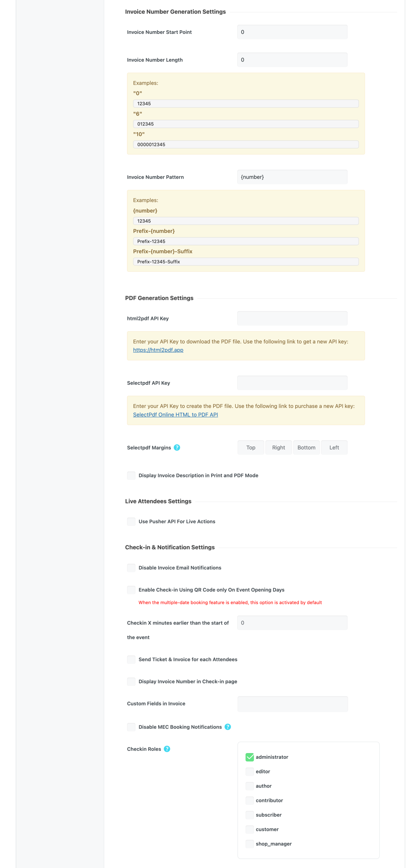Screen dimensions: 413x868
Task: Click the Selectpdf Margins help icon
Action: pos(177,448)
